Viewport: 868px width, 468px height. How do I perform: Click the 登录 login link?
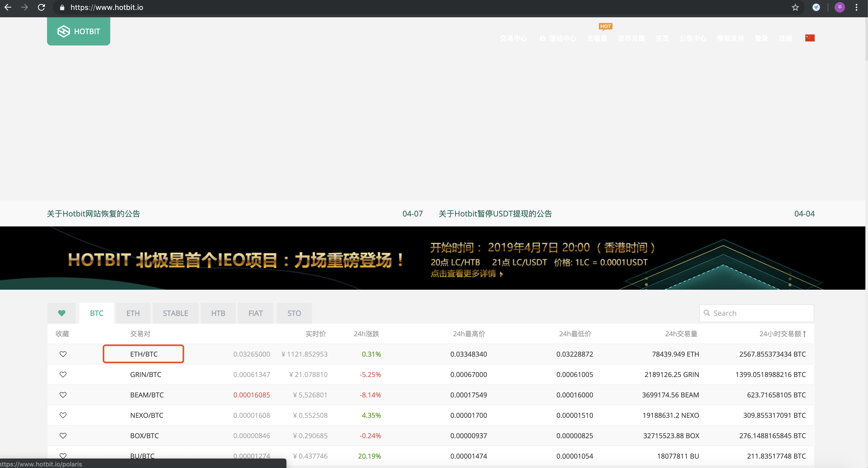761,38
